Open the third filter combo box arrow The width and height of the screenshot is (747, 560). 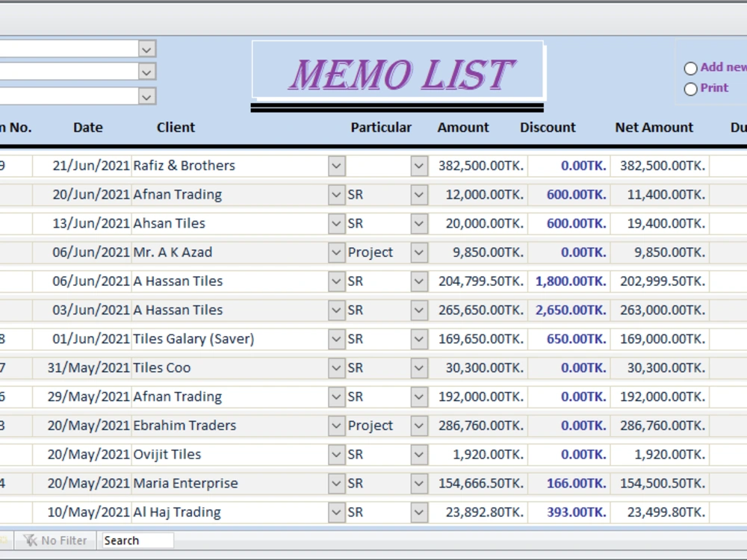(146, 96)
